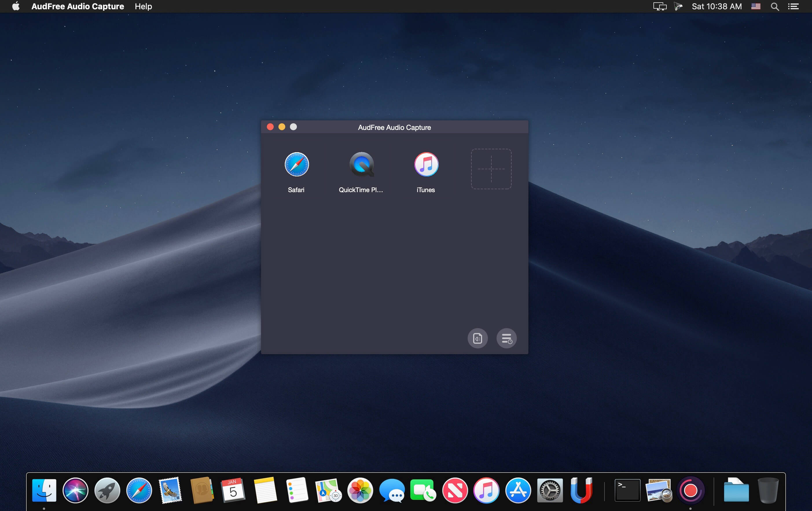Open the display mirroring menu bar icon
This screenshot has height=511, width=812.
pos(659,6)
